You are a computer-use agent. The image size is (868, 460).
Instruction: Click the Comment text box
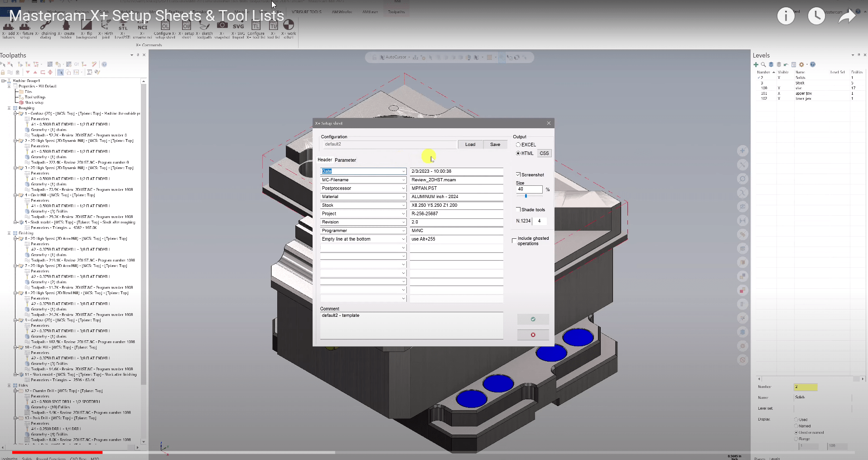point(411,325)
